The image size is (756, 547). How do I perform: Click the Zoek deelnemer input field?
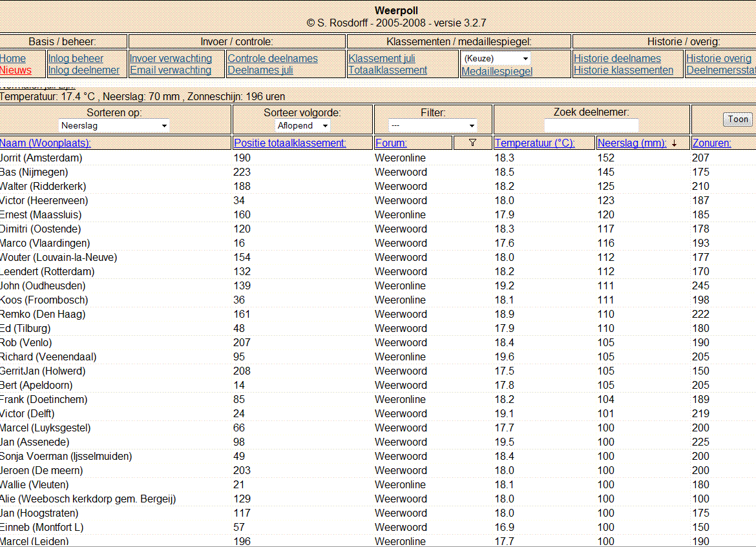[x=591, y=126]
